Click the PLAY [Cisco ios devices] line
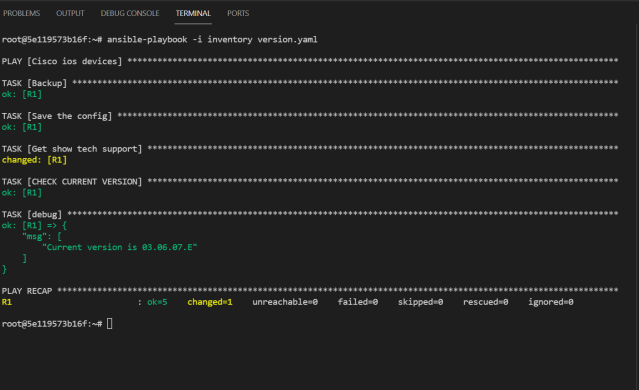Image resolution: width=639 pixels, height=390 pixels. 310,61
